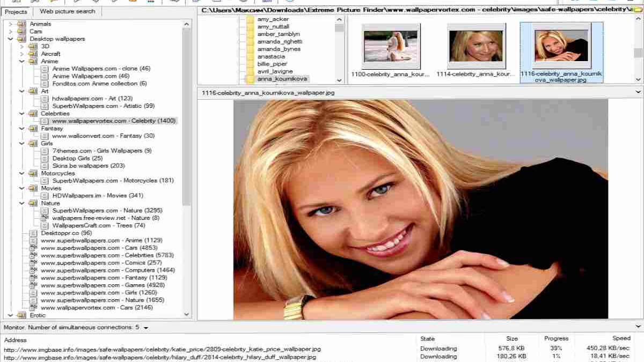Select www.wallconvert.com - Fantasy (30)
The width and height of the screenshot is (644, 362).
pos(103,136)
